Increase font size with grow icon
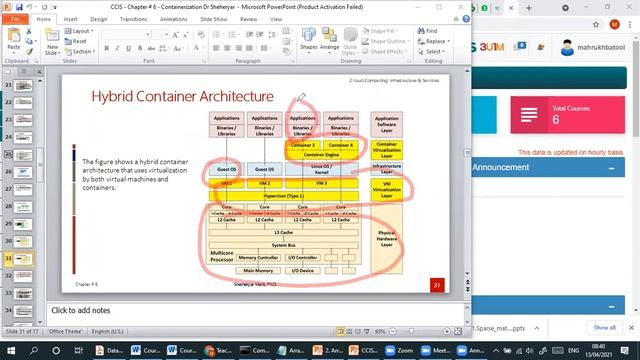This screenshot has height=360, width=640. [x=175, y=35]
